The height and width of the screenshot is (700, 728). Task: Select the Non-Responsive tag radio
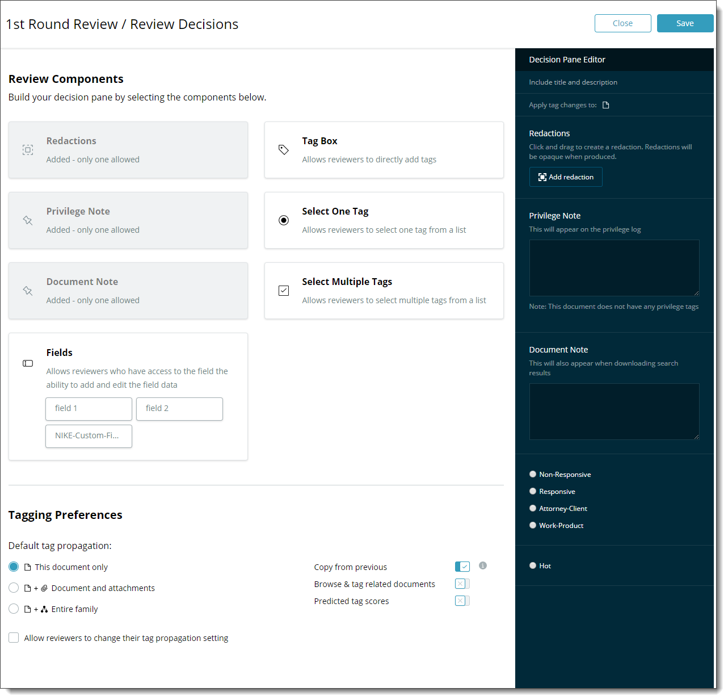(533, 474)
